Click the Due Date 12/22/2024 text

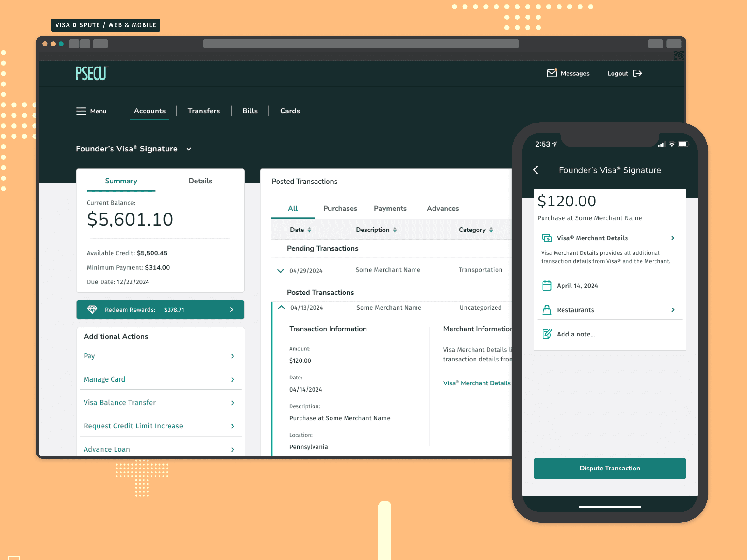coord(118,282)
